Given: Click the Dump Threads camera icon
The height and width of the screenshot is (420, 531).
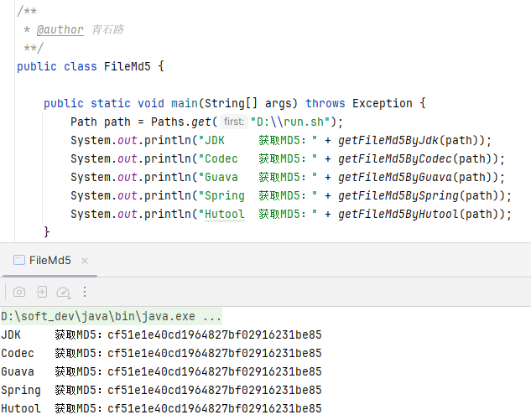Looking at the screenshot, I should [x=18, y=292].
